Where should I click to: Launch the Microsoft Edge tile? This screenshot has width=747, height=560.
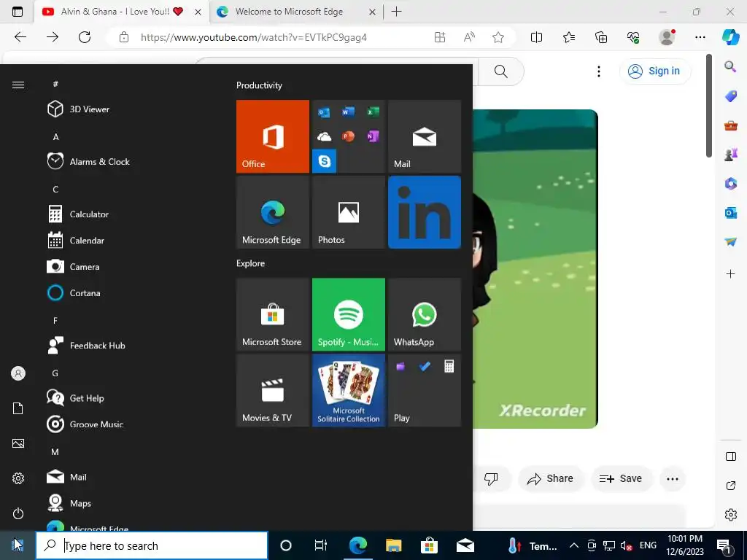coord(273,212)
